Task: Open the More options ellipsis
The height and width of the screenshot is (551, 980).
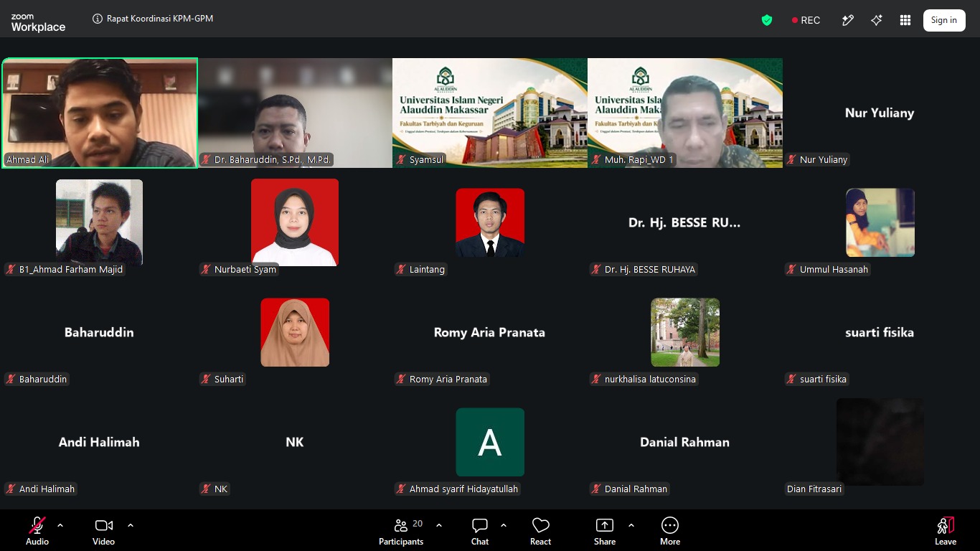Action: tap(670, 532)
